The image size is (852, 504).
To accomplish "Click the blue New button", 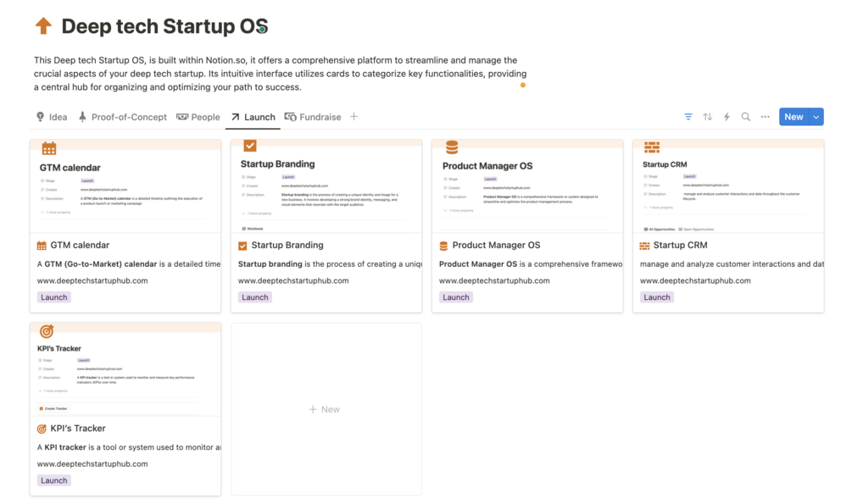I will (x=794, y=117).
